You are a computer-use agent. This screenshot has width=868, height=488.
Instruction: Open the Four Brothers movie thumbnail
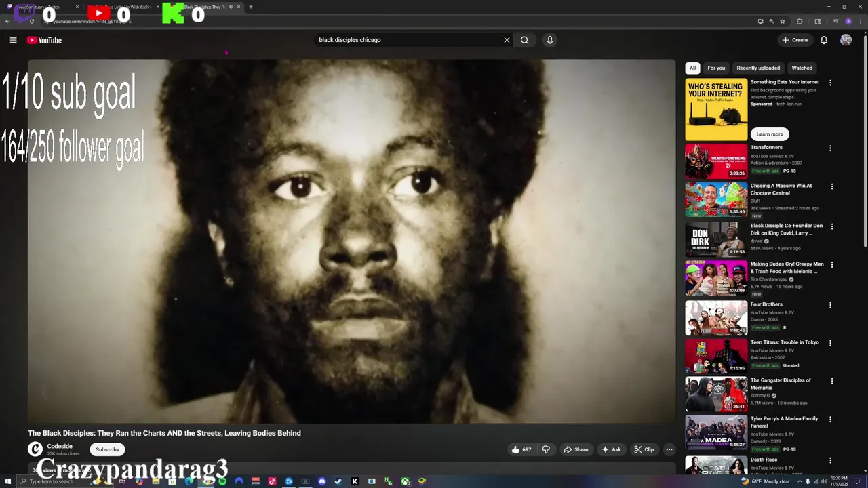tap(716, 318)
